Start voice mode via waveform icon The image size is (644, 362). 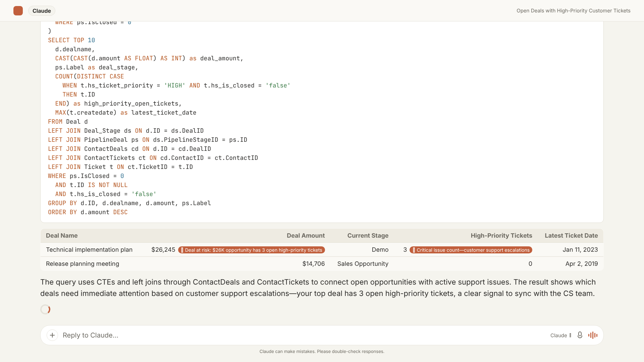point(593,335)
